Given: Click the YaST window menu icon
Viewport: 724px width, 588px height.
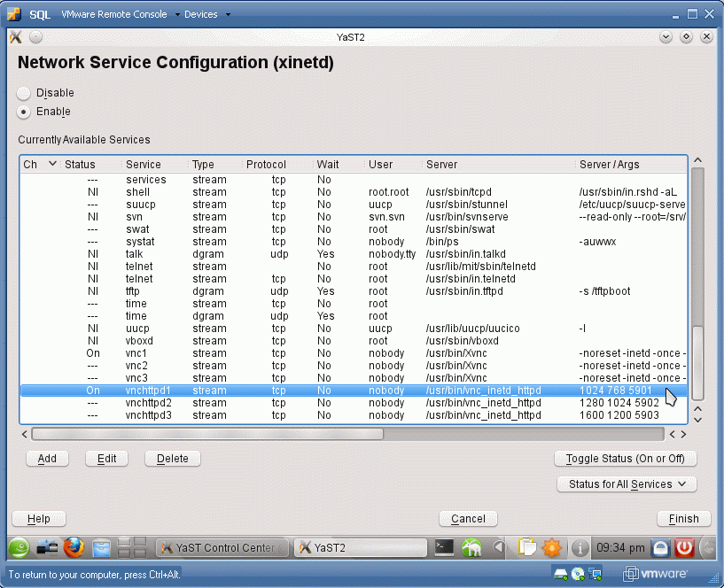Looking at the screenshot, I should [x=16, y=37].
